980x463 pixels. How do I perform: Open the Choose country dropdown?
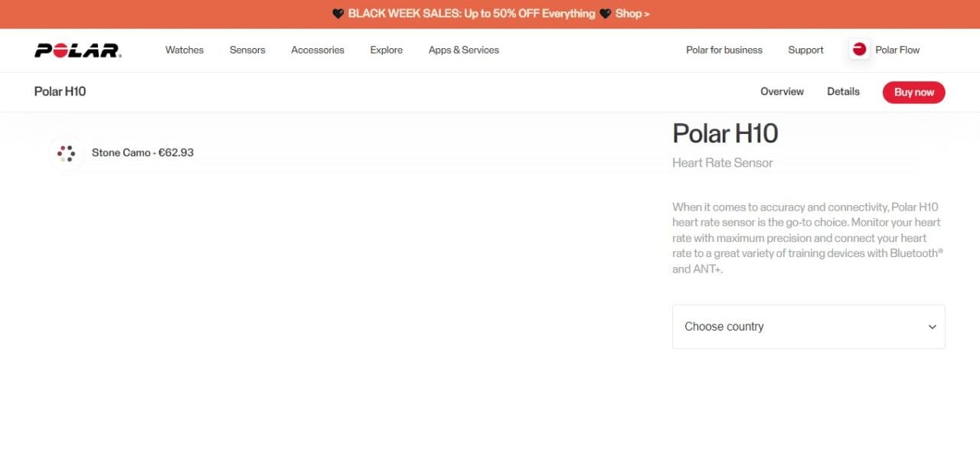click(x=808, y=327)
